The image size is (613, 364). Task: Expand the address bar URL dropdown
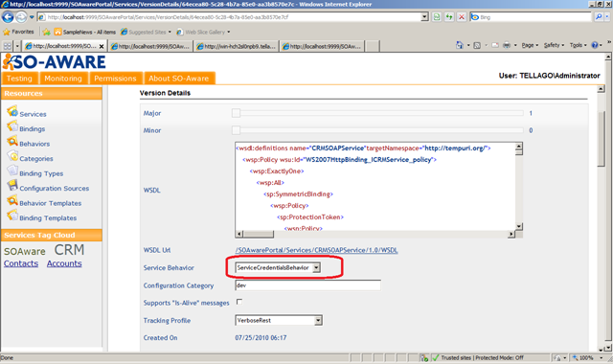[x=425, y=17]
